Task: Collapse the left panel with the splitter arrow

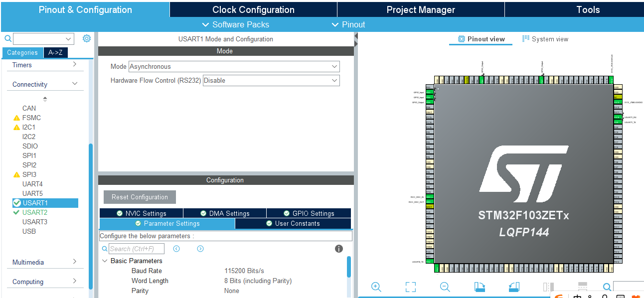Action: [x=356, y=36]
